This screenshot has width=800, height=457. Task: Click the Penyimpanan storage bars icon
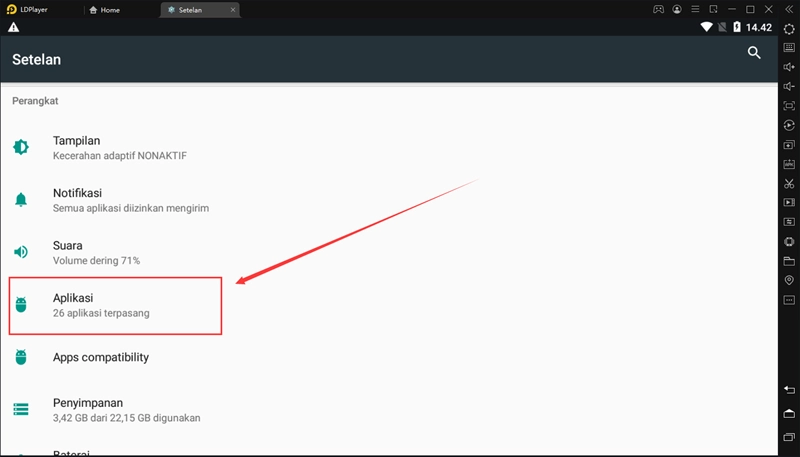[x=21, y=409]
